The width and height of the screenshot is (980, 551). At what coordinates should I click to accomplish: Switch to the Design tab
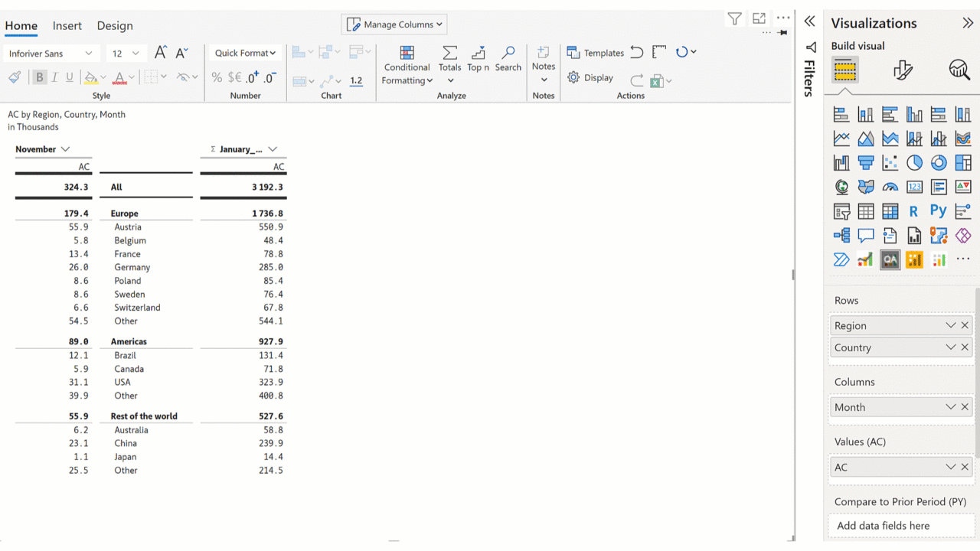[x=115, y=25]
